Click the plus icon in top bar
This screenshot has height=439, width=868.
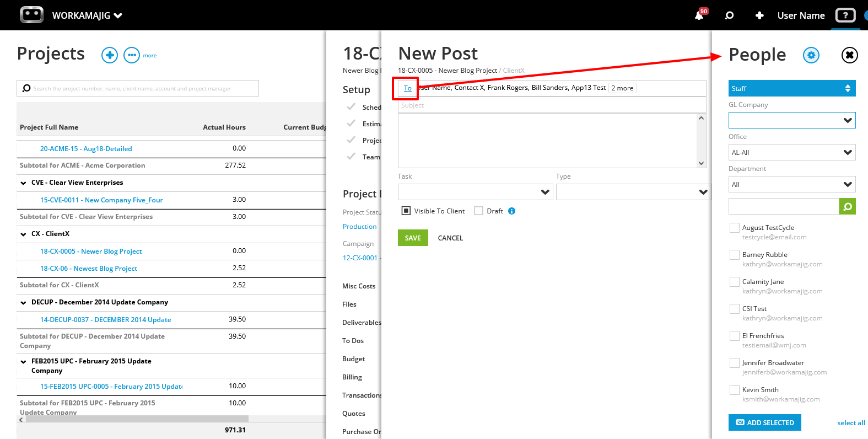[759, 15]
